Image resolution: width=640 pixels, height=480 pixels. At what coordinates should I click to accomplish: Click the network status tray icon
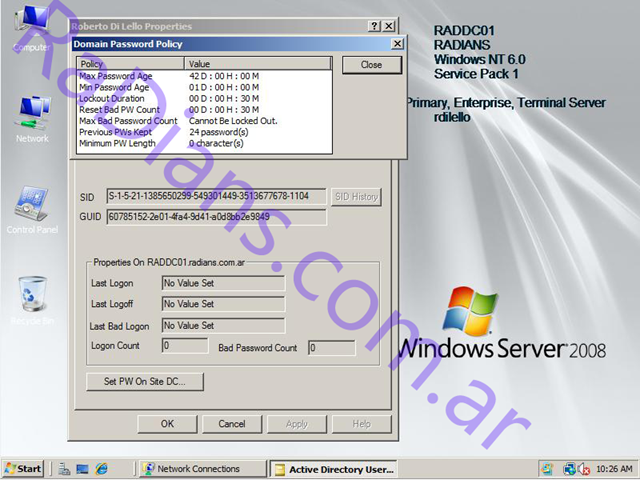tap(569, 469)
